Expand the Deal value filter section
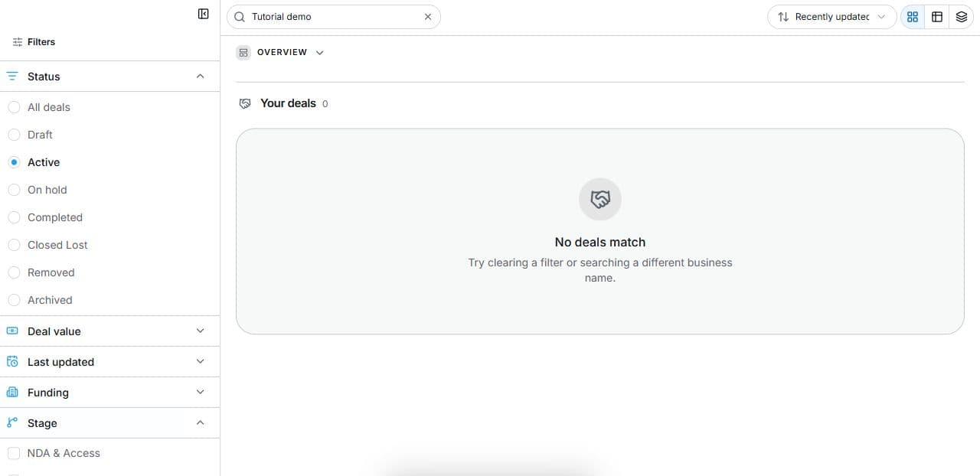Image resolution: width=980 pixels, height=476 pixels. coord(109,331)
